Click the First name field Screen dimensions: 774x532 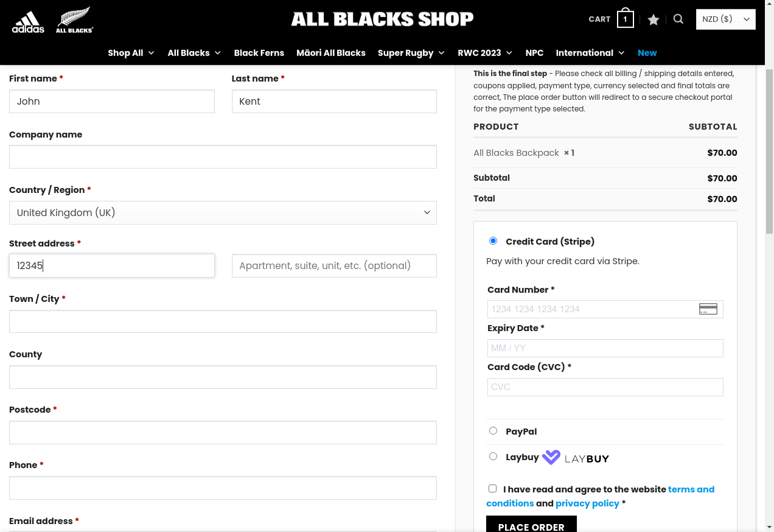tap(112, 102)
